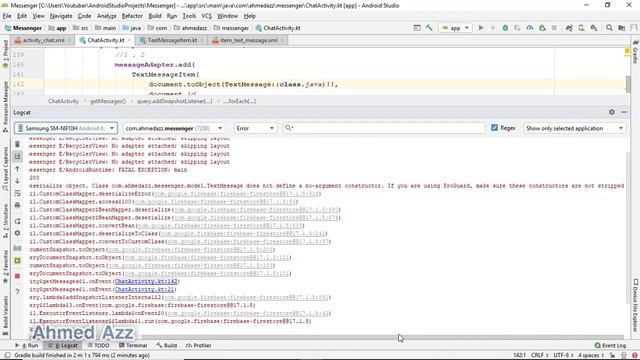
Task: Open the com.ahmedazz.messenger process dropdown
Action: coord(174,128)
